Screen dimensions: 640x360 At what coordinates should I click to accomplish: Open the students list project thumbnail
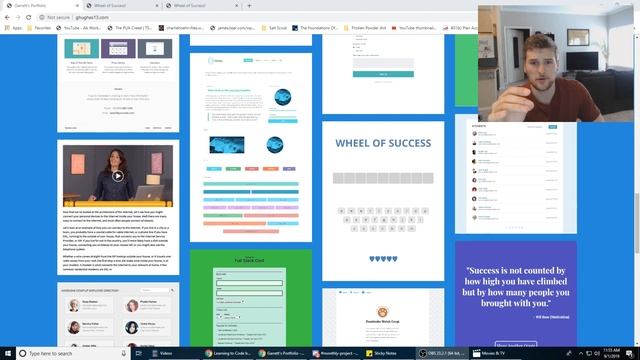click(x=516, y=174)
